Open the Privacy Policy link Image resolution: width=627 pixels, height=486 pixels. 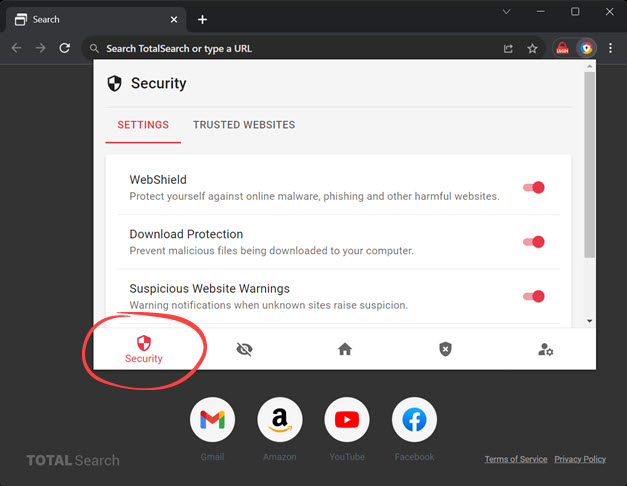[580, 459]
